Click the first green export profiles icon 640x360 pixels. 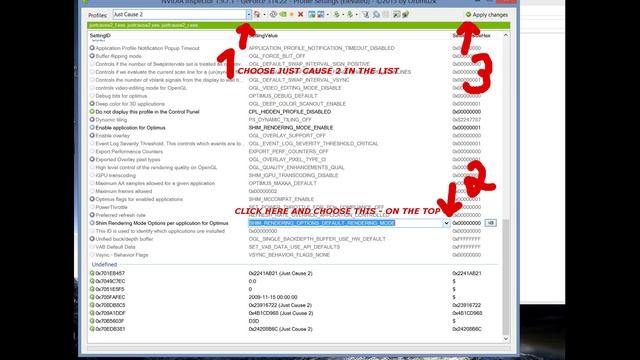tap(337, 14)
